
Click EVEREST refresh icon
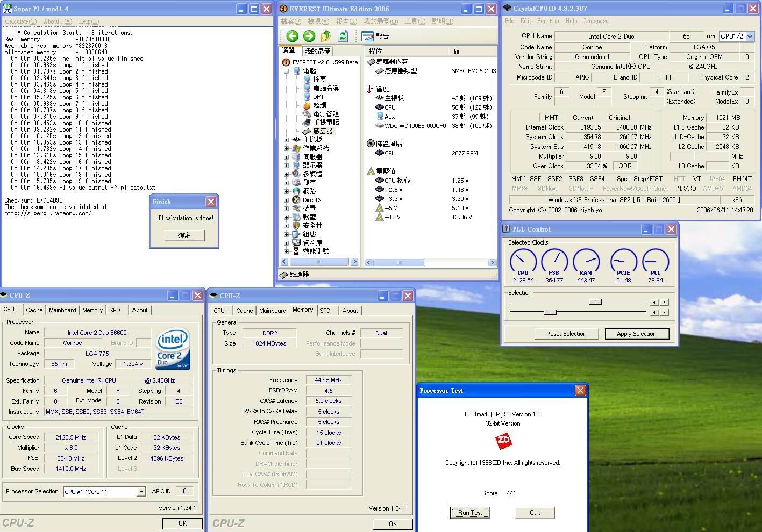tap(343, 36)
